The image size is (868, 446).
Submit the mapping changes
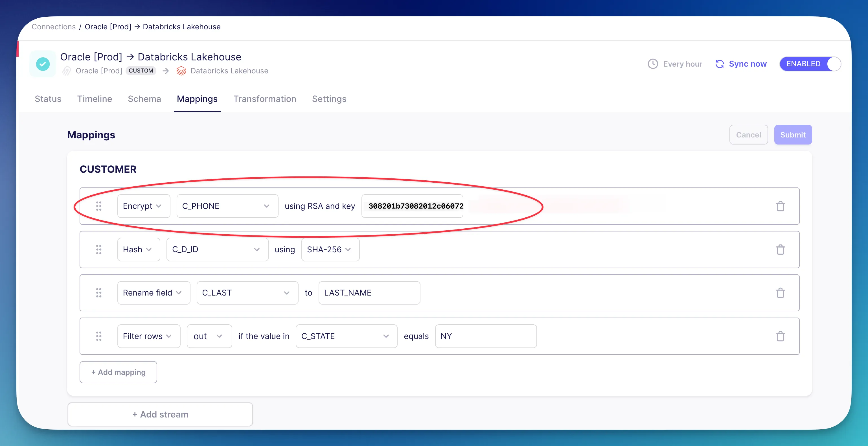click(793, 135)
